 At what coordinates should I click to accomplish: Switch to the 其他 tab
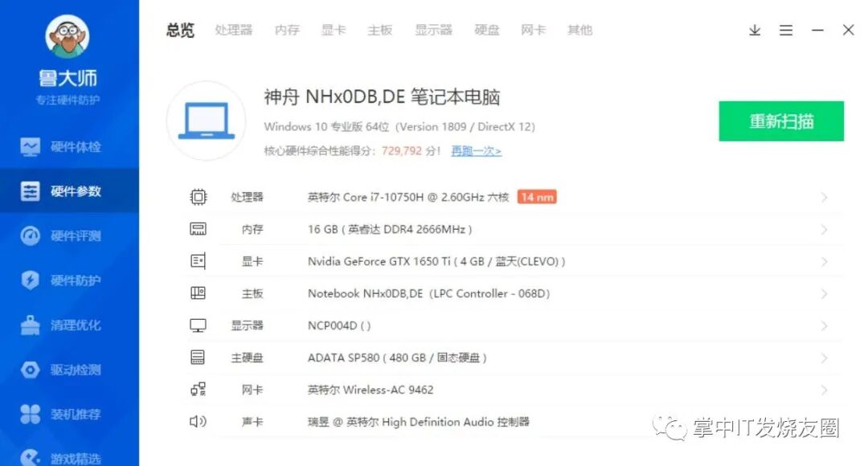pyautogui.click(x=579, y=30)
